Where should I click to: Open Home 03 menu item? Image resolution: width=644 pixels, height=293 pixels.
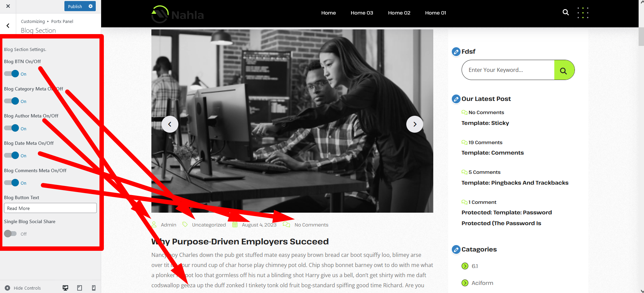[x=362, y=13]
